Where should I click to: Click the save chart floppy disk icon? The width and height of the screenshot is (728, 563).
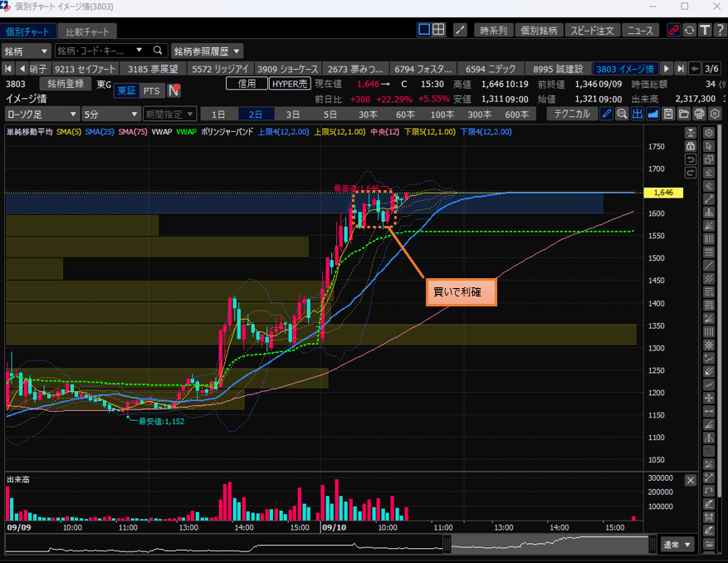[668, 114]
